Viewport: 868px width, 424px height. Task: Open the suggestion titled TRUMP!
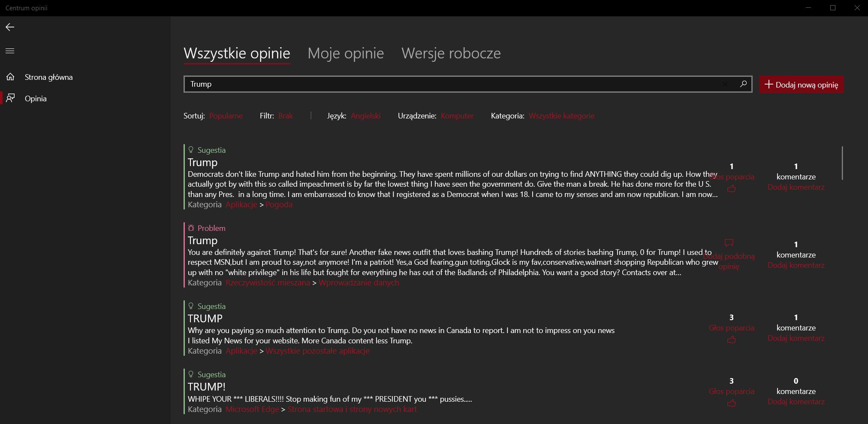207,387
